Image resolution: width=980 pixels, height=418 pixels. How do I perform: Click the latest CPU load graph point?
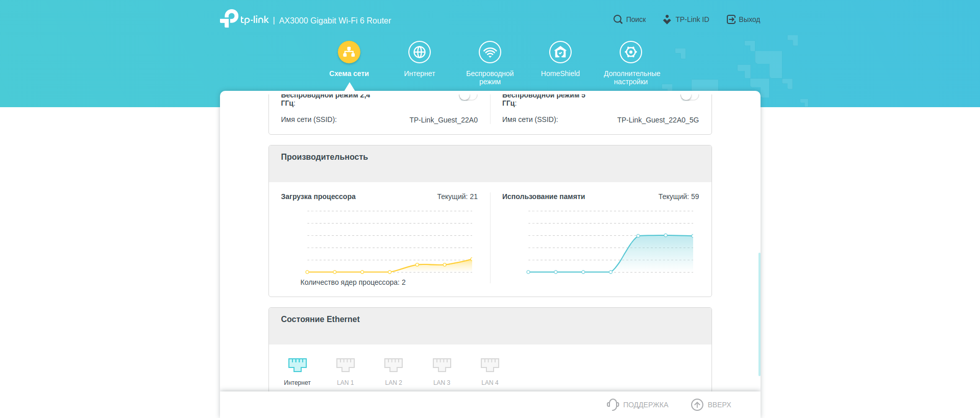click(x=471, y=259)
